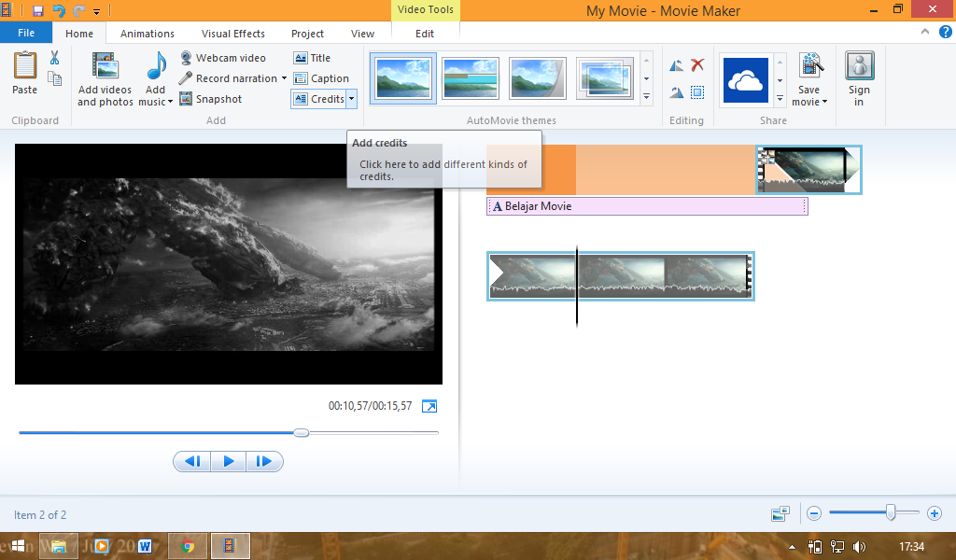
Task: Click the Sign in user icon
Action: point(859,66)
